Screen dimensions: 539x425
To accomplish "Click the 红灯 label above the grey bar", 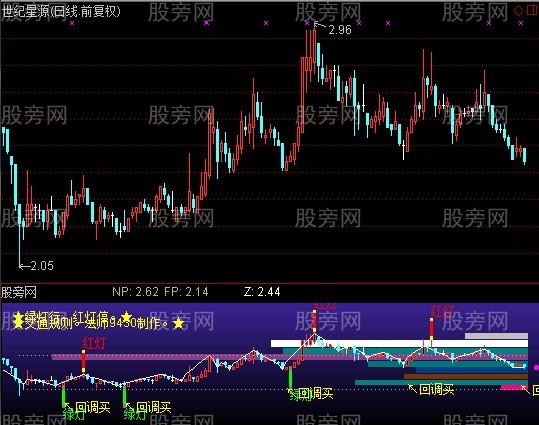I will (442, 311).
